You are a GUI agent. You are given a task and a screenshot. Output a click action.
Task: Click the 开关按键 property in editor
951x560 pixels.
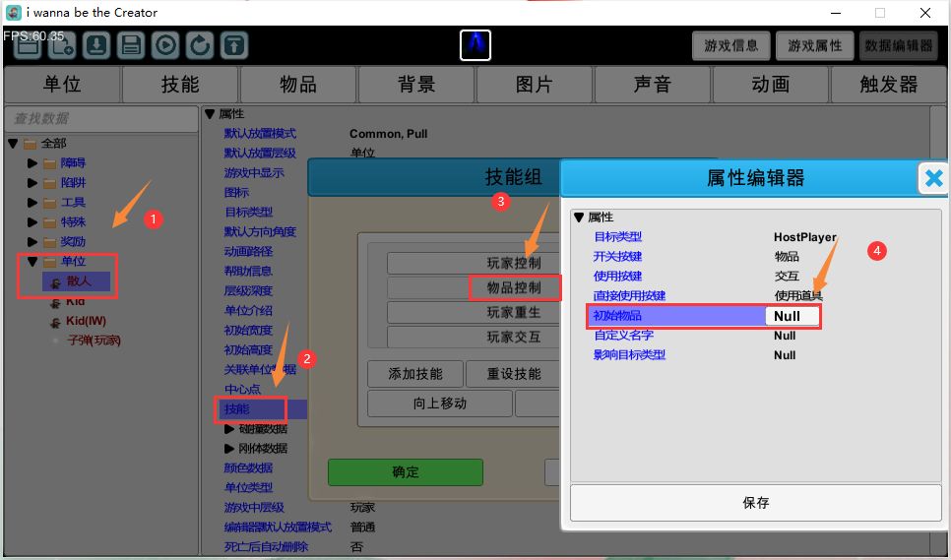[617, 256]
